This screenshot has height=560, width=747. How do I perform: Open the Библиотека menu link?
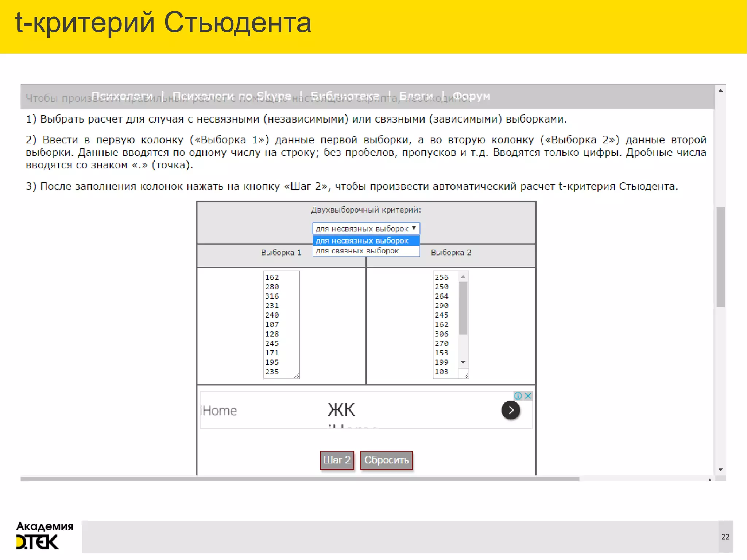(x=345, y=96)
